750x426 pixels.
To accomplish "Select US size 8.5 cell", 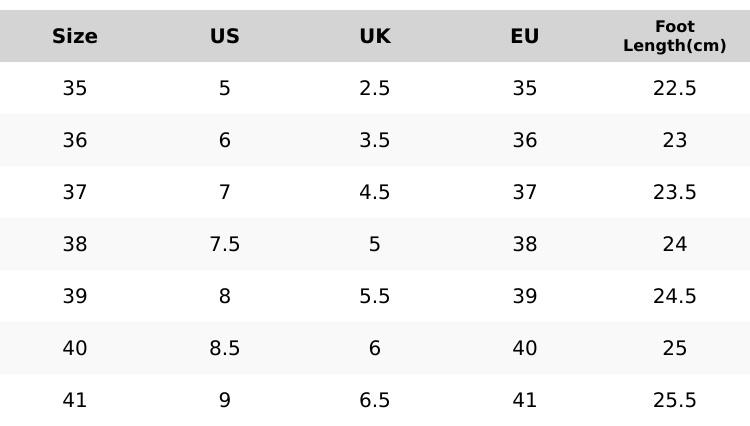I will pyautogui.click(x=225, y=348).
